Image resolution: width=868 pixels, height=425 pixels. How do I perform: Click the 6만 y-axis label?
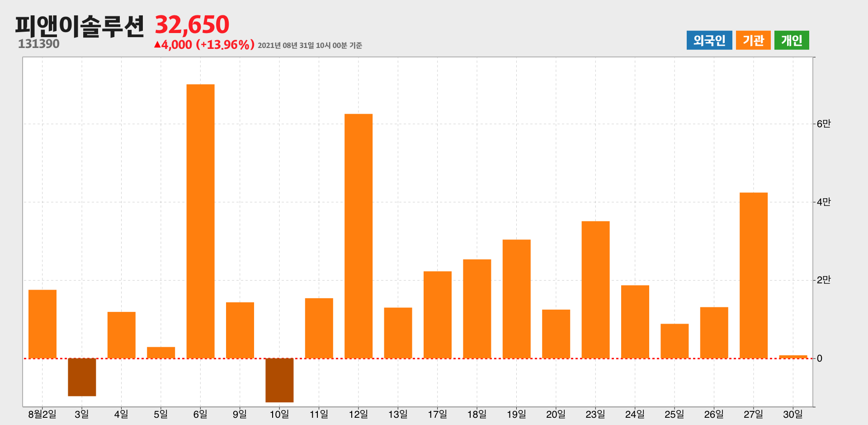pyautogui.click(x=824, y=124)
